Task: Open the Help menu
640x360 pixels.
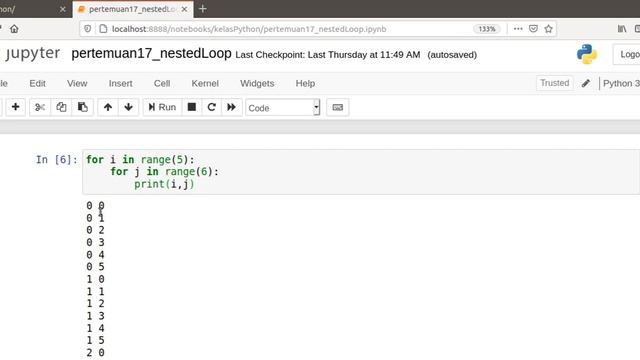Action: click(305, 83)
